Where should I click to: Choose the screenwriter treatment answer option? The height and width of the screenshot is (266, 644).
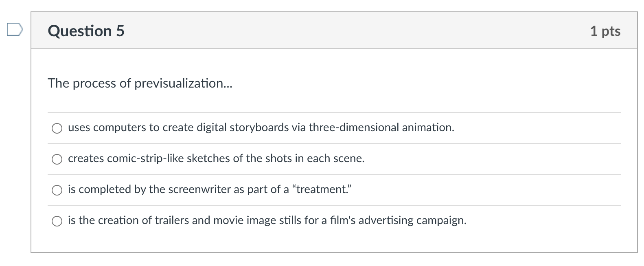pyautogui.click(x=57, y=190)
